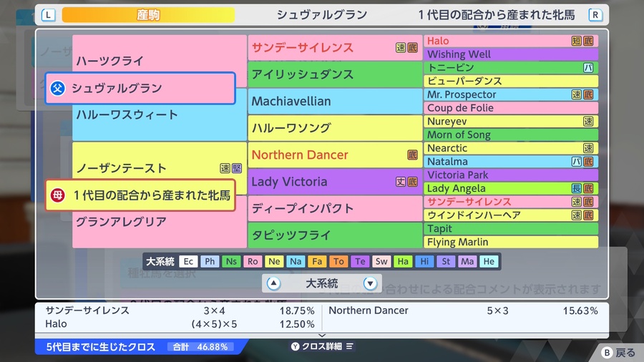This screenshot has height=362, width=644.
Task: Click the To lineage color swatch
Action: [x=338, y=261]
